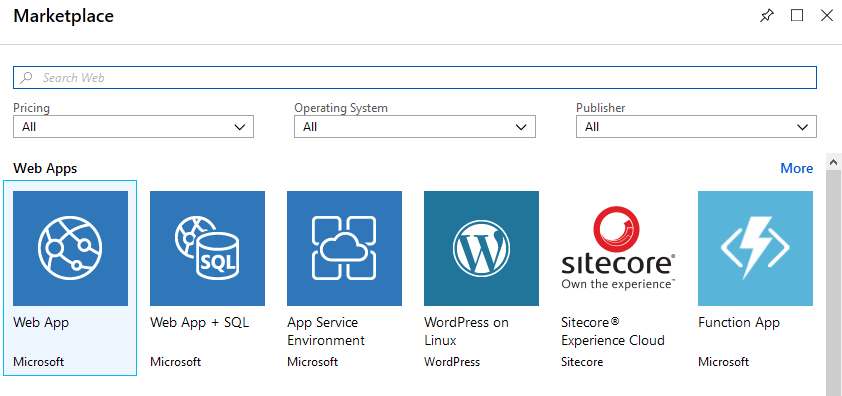Select the Function App lightning icon
This screenshot has width=842, height=396.
pos(756,248)
